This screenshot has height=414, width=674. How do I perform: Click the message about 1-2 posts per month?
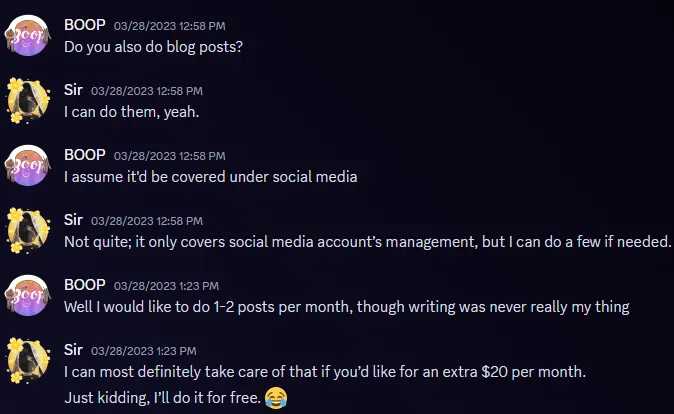click(x=346, y=307)
